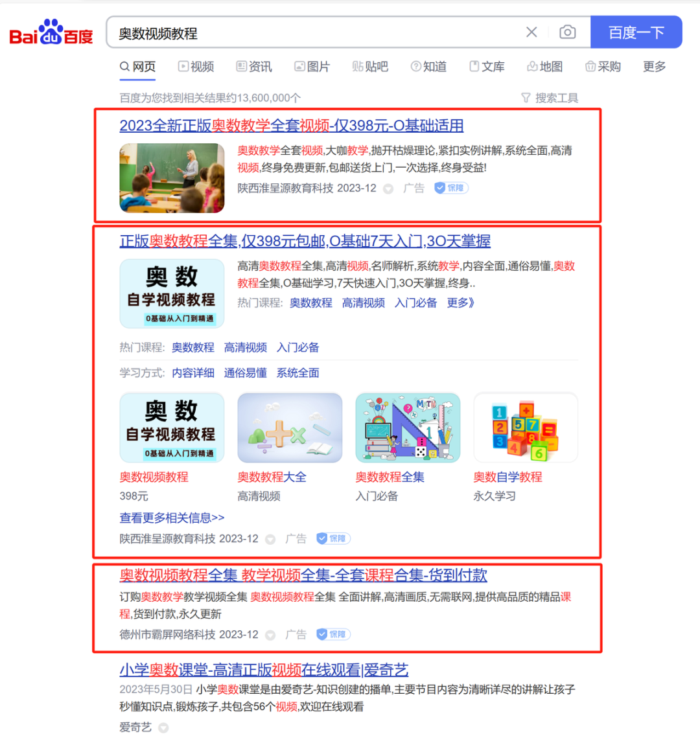This screenshot has width=700, height=745.
Task: Open result 正版奥数教程全集,仅398元包邮
Action: point(305,241)
